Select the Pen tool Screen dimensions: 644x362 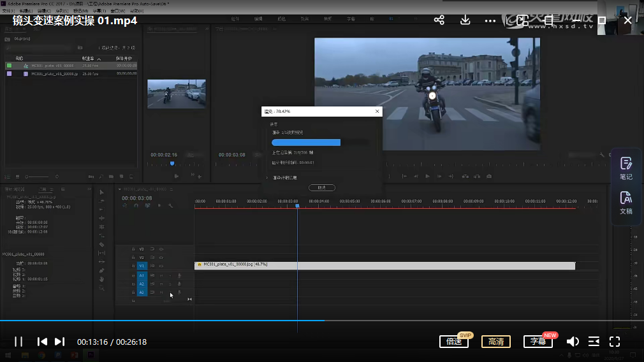click(x=102, y=270)
